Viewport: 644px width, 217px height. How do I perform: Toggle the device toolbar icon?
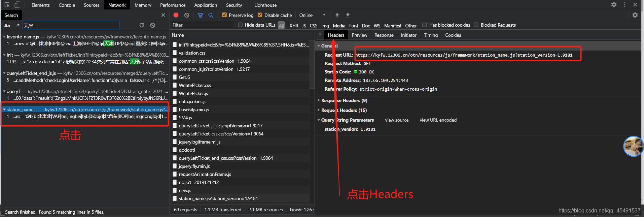click(17, 5)
